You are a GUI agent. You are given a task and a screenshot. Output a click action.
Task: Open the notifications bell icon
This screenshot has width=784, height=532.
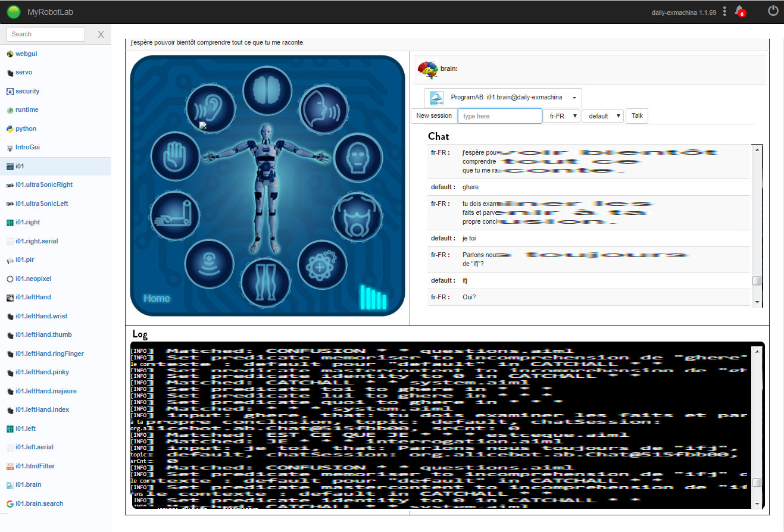pos(739,11)
